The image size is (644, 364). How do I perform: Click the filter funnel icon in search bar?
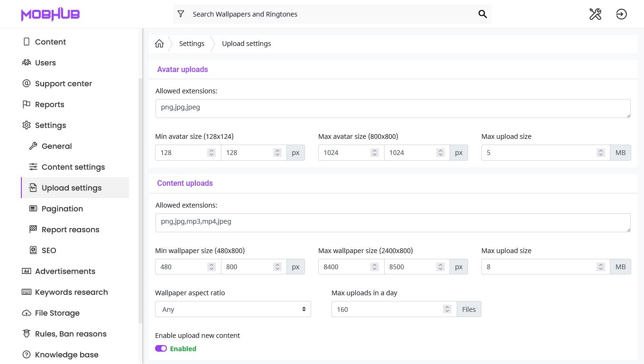pos(181,14)
